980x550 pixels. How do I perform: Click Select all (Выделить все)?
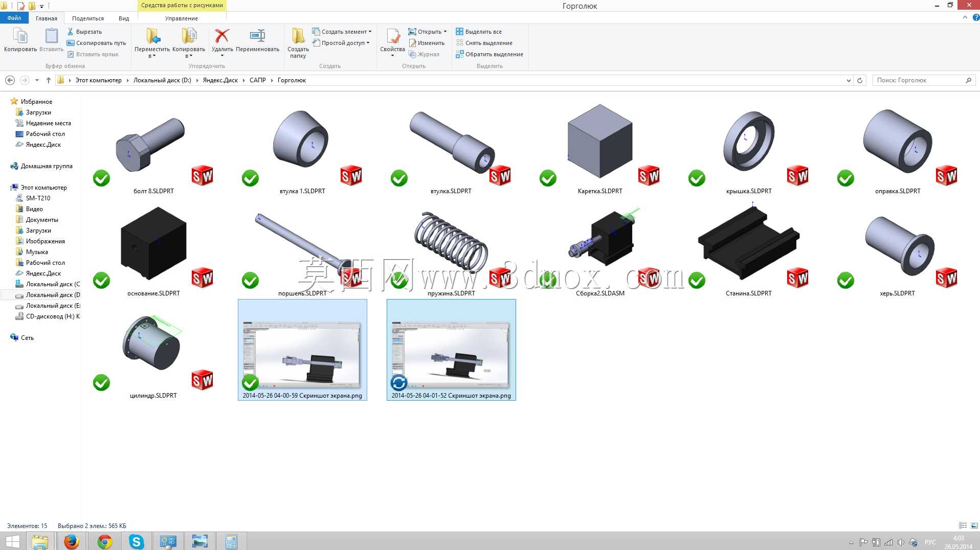479,32
